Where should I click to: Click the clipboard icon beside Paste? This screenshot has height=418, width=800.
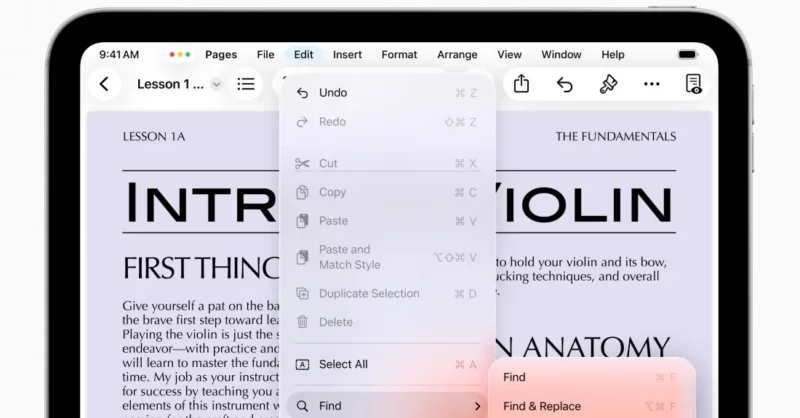302,221
